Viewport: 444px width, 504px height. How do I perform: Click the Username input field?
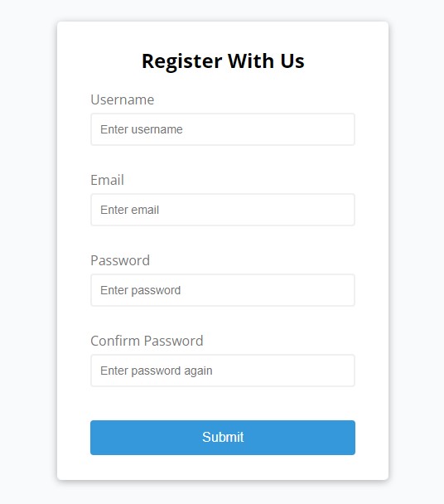click(223, 129)
